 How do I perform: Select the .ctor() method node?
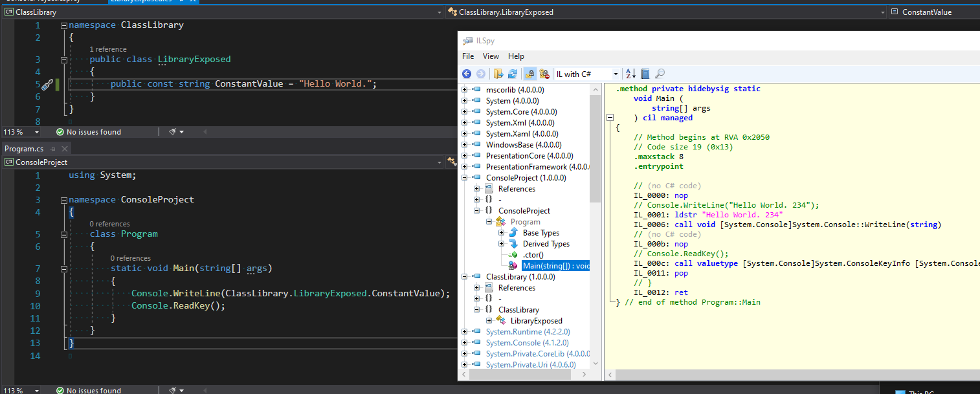click(x=533, y=255)
